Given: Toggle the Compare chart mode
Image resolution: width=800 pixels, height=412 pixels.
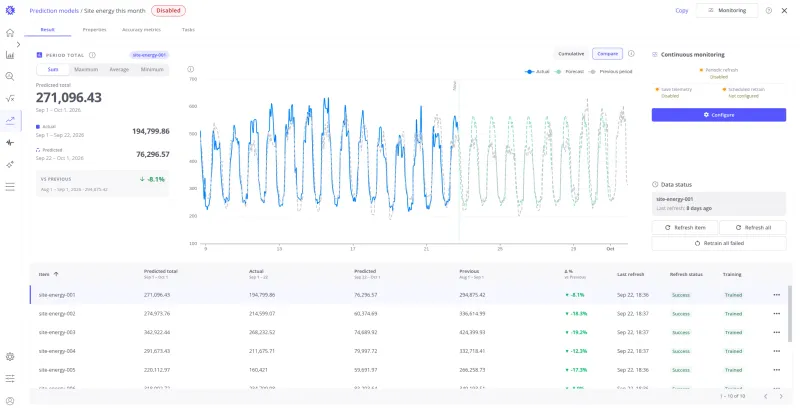Looking at the screenshot, I should click(607, 54).
